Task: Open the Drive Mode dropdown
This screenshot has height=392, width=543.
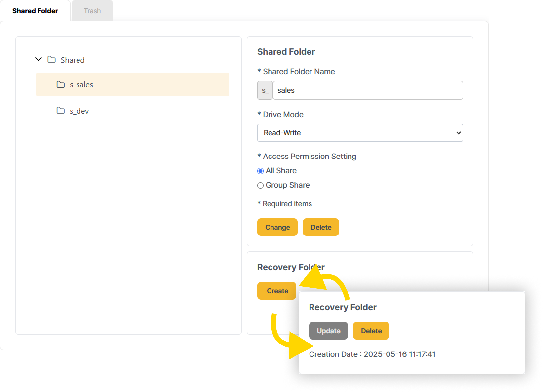Action: click(360, 133)
